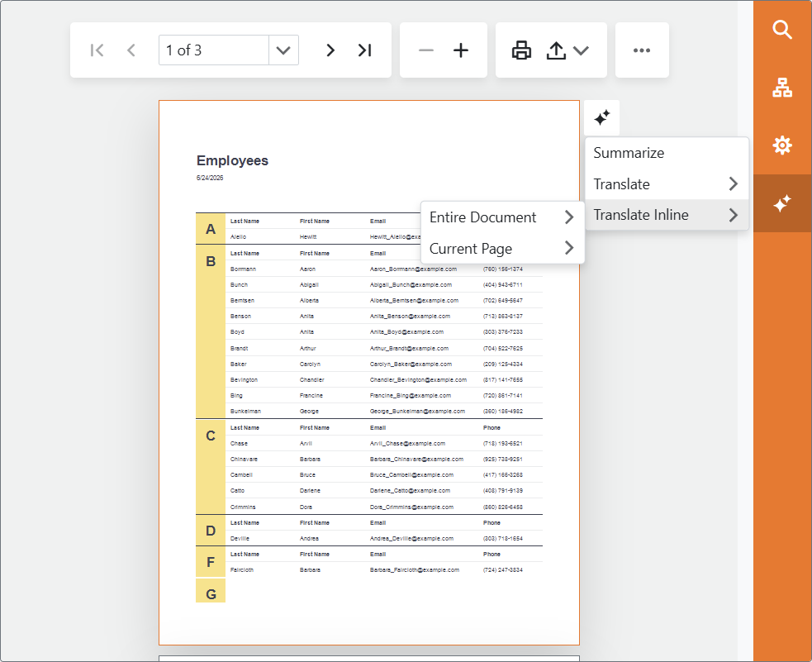The image size is (812, 662).
Task: Click the Bunch last name cell
Action: [x=240, y=285]
